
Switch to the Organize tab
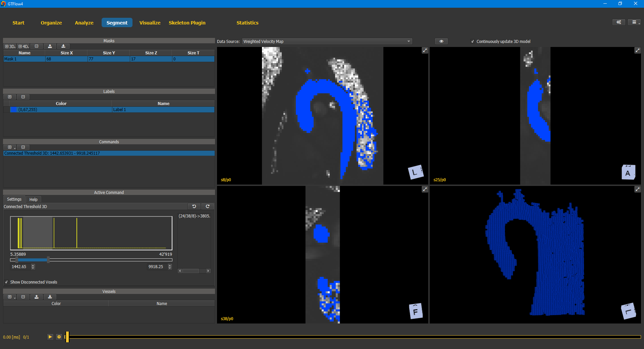coord(51,23)
